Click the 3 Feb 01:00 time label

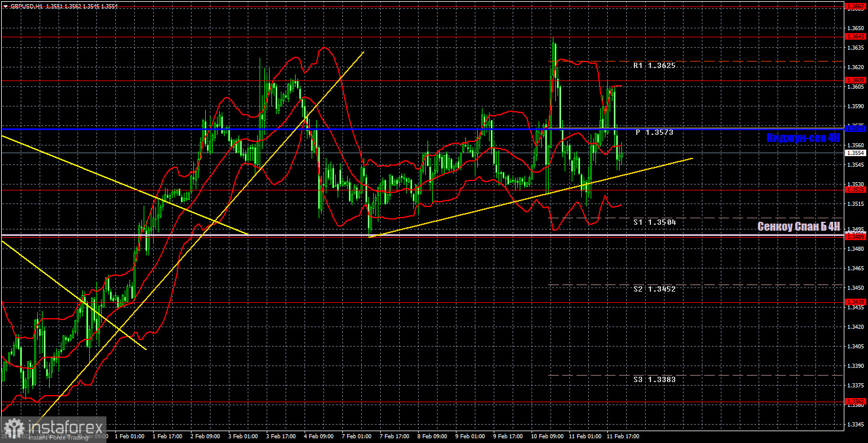point(243,437)
